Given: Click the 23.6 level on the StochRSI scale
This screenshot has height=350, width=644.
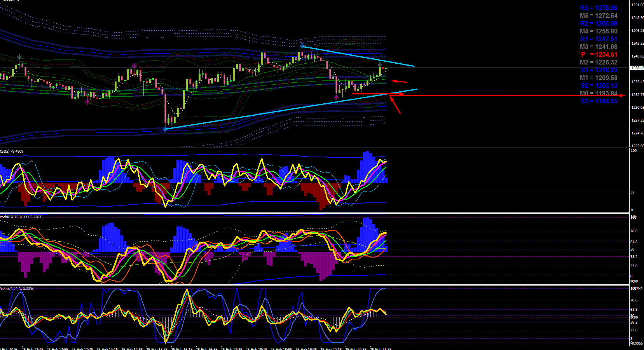Looking at the screenshot, I should coord(634,266).
